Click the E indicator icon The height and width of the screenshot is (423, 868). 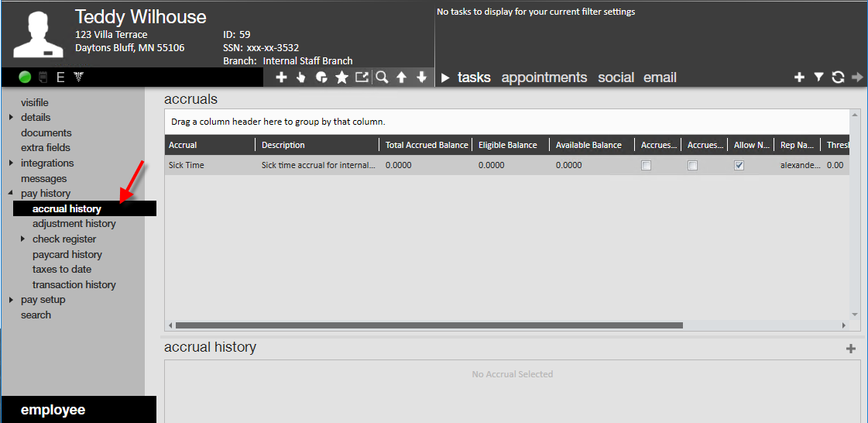click(x=60, y=77)
